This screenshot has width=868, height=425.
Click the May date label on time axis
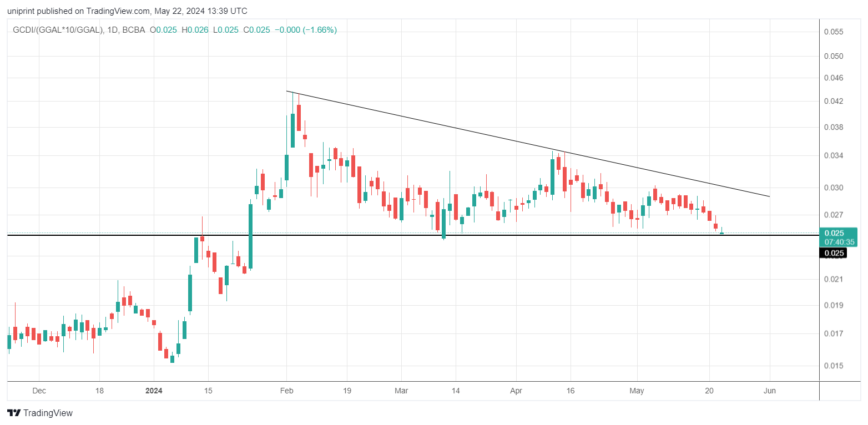point(637,391)
